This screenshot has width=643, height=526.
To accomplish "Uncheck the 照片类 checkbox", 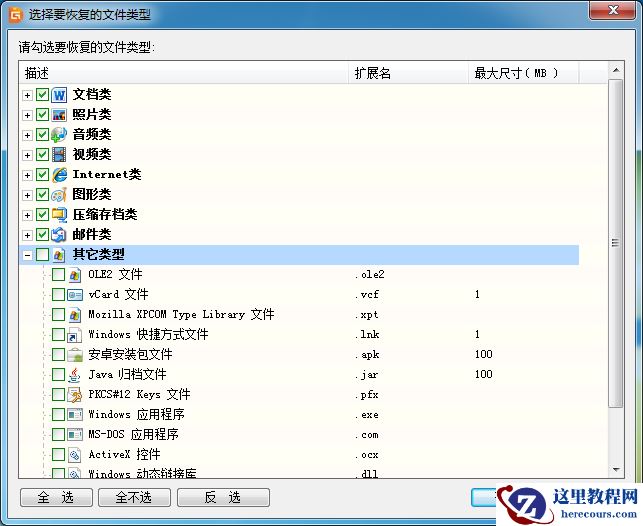I will [42, 115].
